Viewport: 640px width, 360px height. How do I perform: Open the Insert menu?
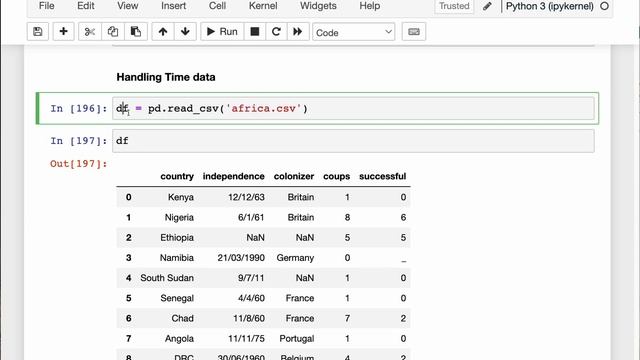click(173, 6)
